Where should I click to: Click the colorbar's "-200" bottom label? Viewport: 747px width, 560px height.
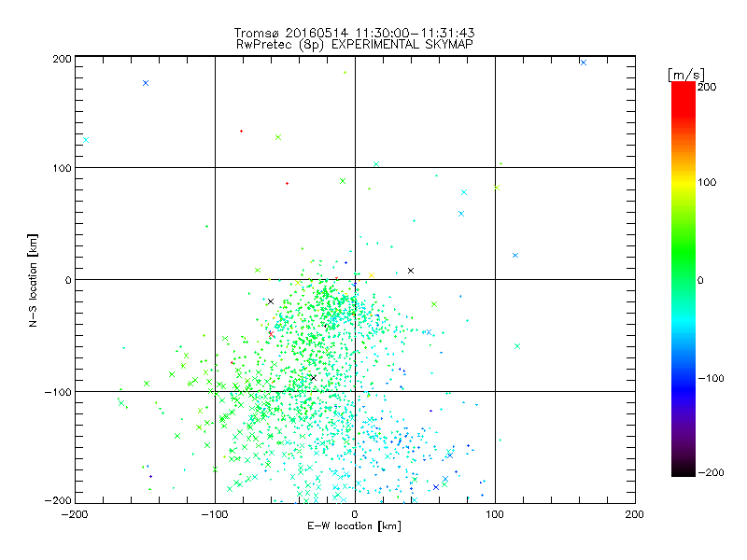point(711,472)
